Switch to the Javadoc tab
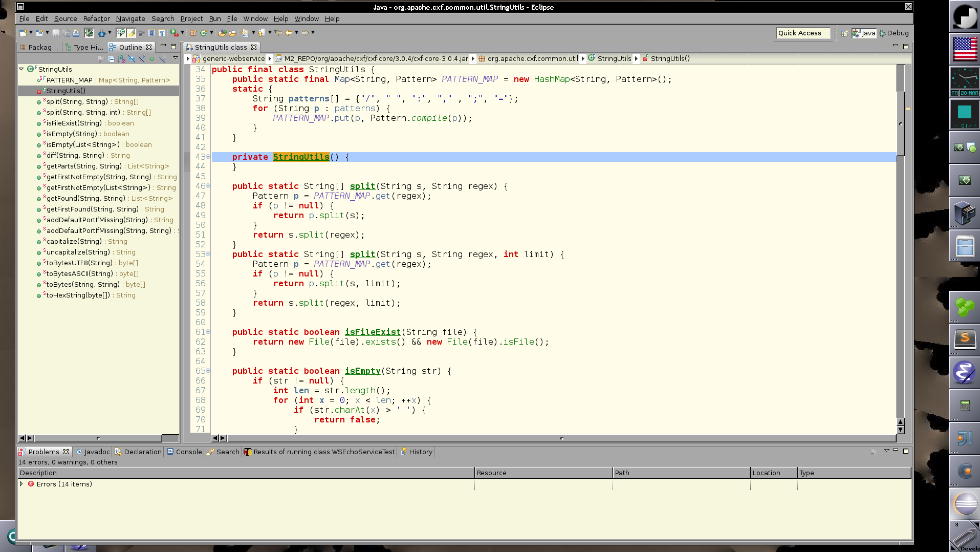 (93, 452)
